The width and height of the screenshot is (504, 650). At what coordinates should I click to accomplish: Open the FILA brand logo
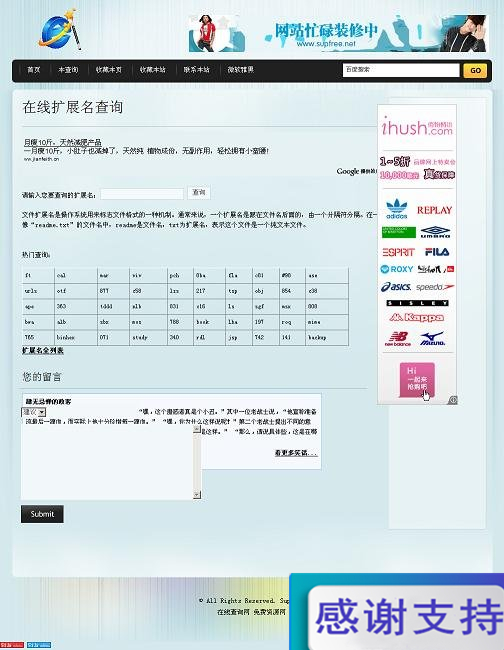(x=437, y=252)
